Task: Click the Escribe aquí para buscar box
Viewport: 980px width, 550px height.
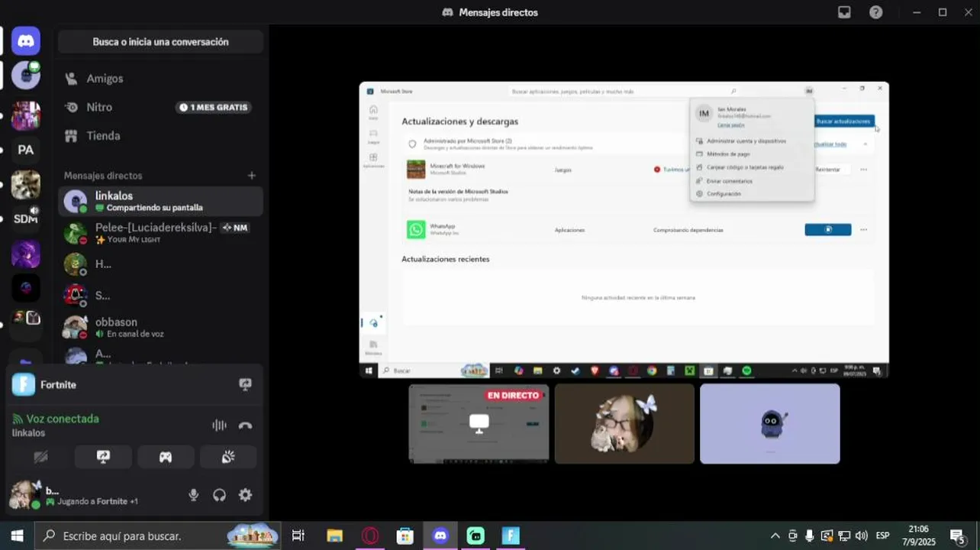Action: [158, 536]
